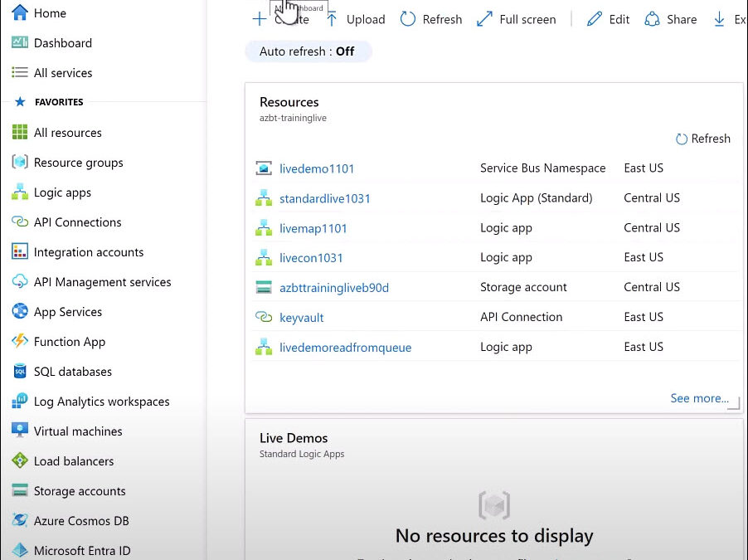Image resolution: width=748 pixels, height=560 pixels.
Task: Open SQL databases entry
Action: coord(72,372)
